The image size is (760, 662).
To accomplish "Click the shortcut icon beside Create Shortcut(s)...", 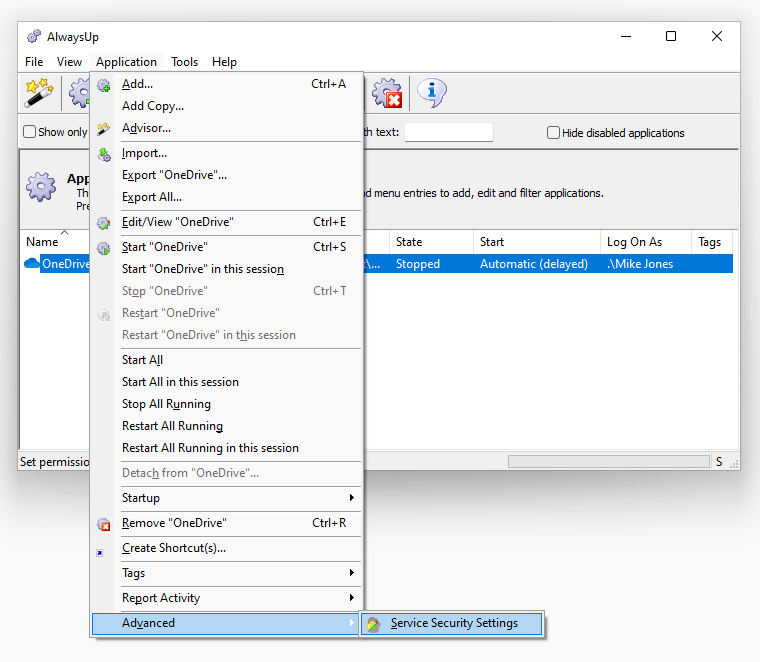I will pyautogui.click(x=100, y=552).
